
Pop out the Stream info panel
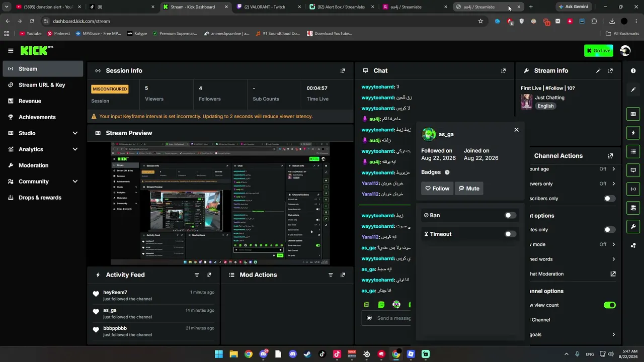pyautogui.click(x=610, y=71)
